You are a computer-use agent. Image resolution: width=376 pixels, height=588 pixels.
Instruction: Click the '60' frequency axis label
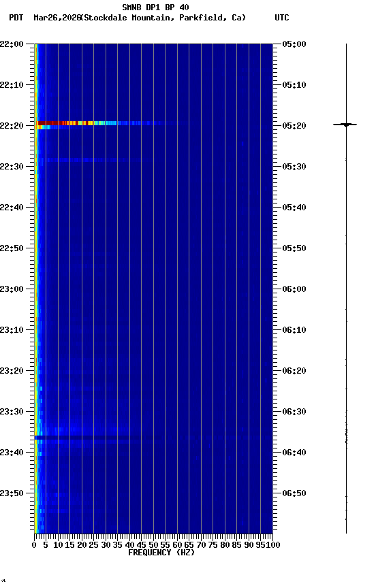coord(176,545)
